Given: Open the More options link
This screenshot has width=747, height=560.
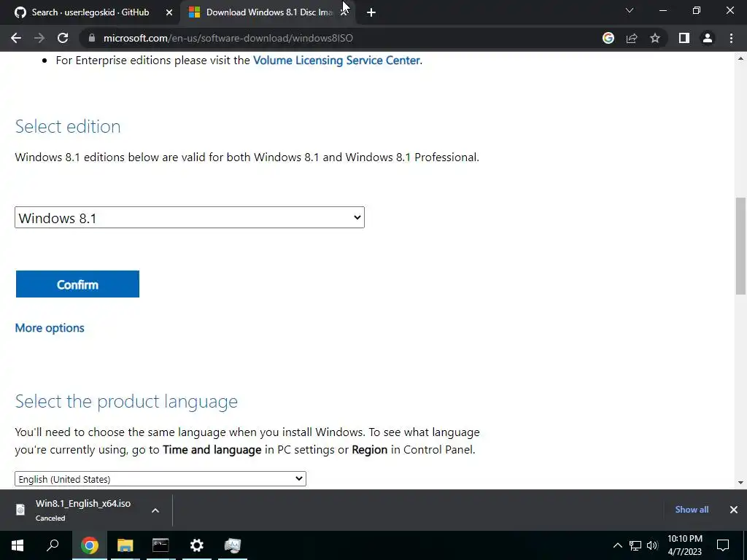Looking at the screenshot, I should coord(50,328).
